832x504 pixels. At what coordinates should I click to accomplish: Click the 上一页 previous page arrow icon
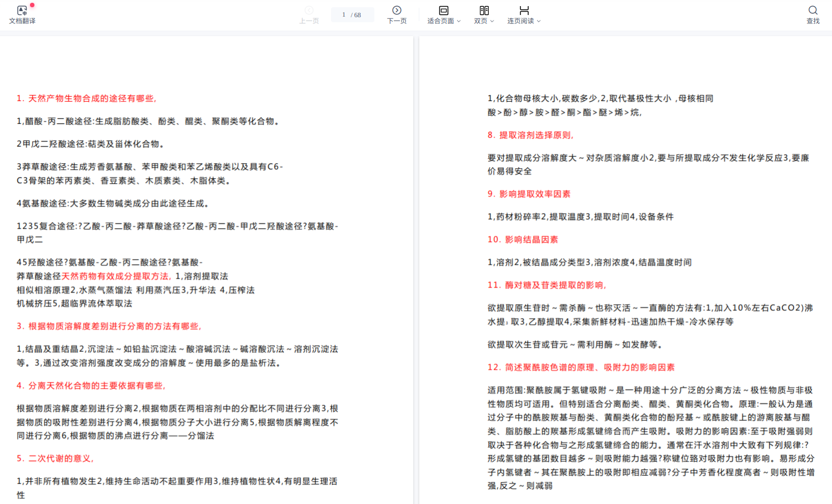[309, 10]
